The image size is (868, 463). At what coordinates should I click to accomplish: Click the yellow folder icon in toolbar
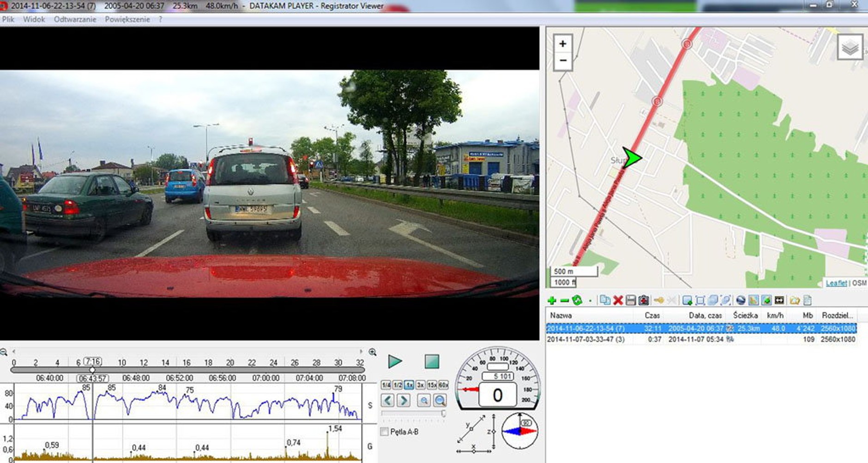[794, 300]
